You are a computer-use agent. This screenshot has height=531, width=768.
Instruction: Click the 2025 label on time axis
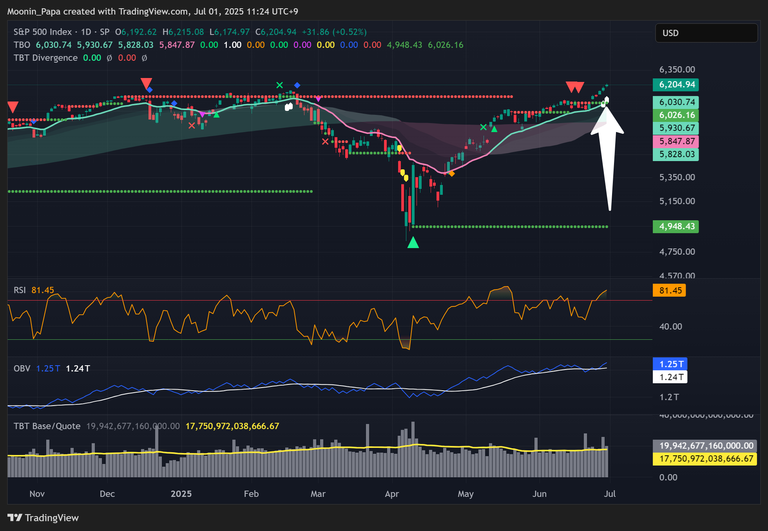(181, 494)
